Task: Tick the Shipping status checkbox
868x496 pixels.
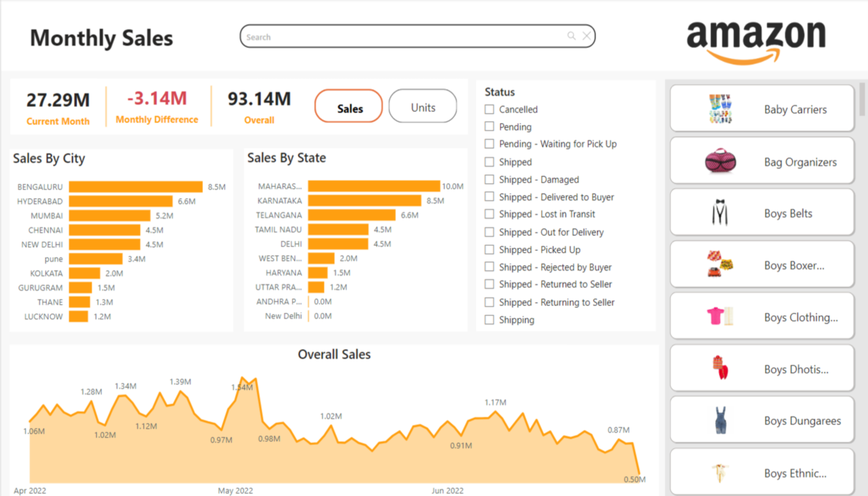Action: click(x=489, y=320)
